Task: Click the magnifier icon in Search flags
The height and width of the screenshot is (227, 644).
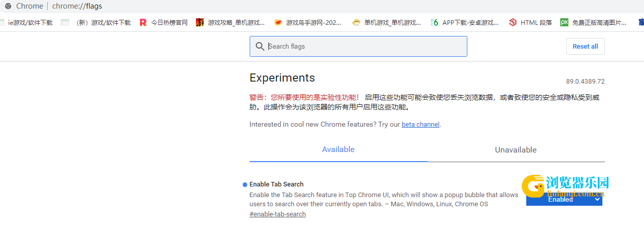Action: [x=260, y=46]
